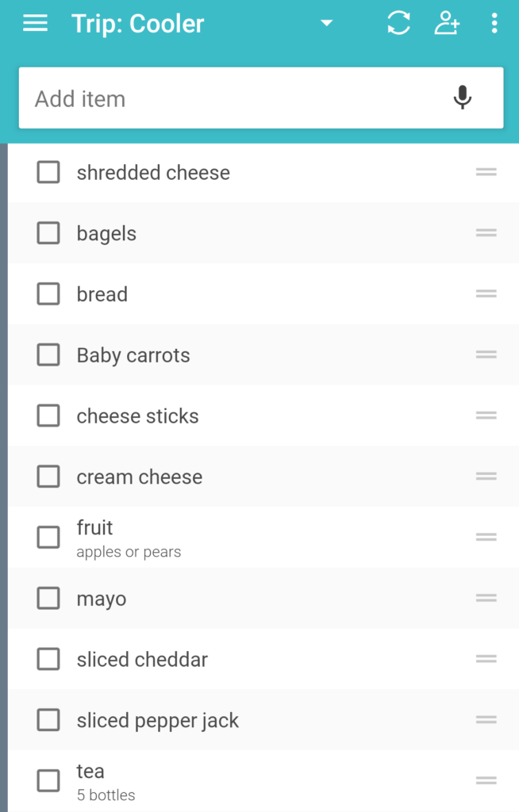Grab the reorder handle for shredded cheese
519x812 pixels.
coord(486,172)
